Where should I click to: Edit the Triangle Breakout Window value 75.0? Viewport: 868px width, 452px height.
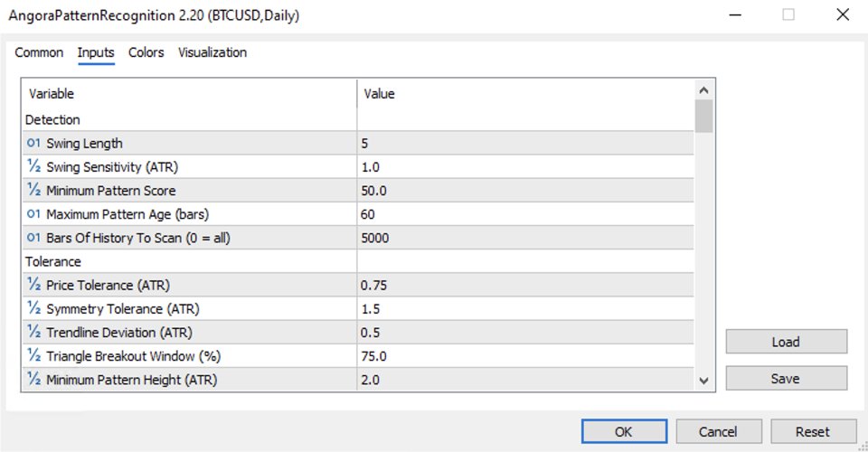pos(524,356)
